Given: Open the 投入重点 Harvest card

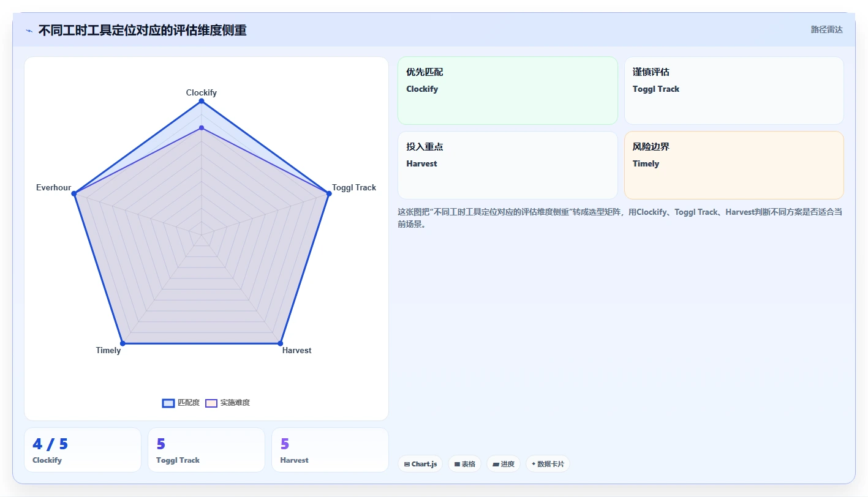Looking at the screenshot, I should click(x=507, y=165).
